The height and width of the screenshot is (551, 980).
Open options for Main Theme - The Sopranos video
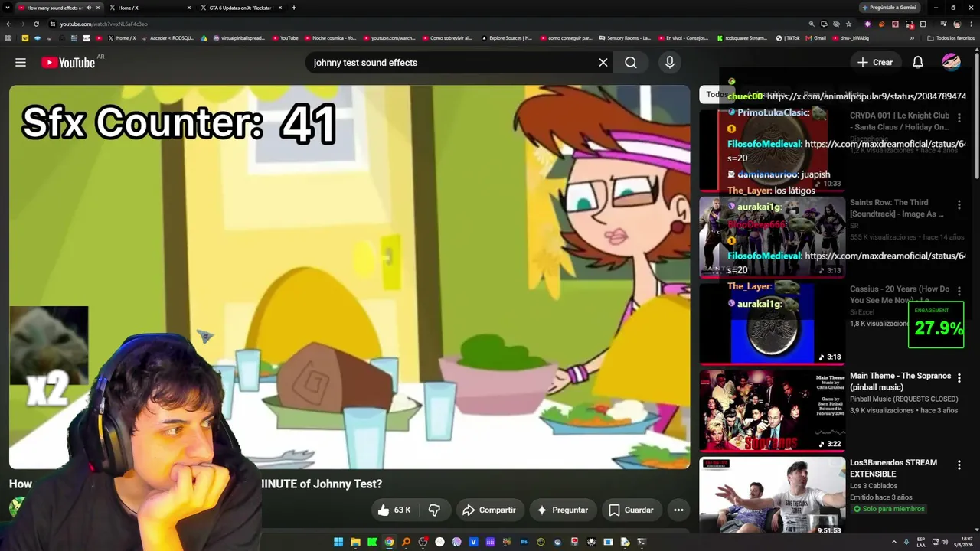click(959, 378)
